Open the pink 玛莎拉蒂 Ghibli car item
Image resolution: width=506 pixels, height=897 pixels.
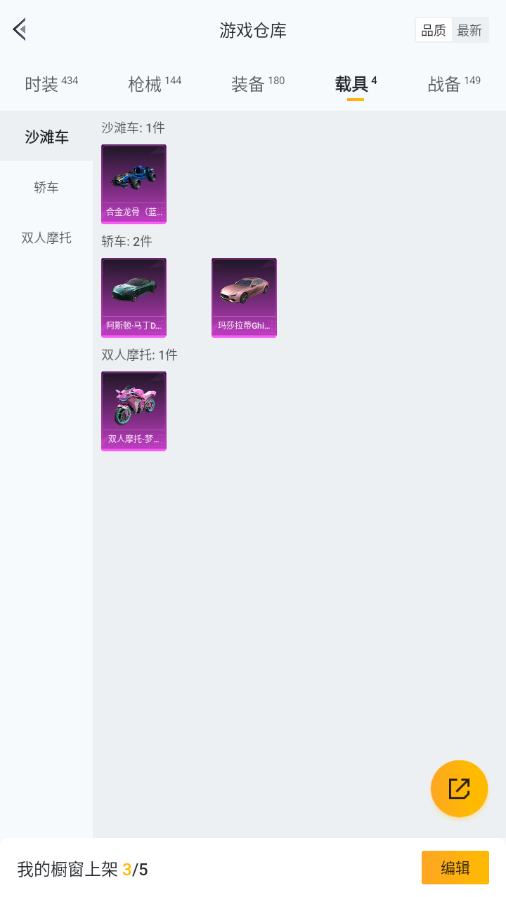coord(244,297)
